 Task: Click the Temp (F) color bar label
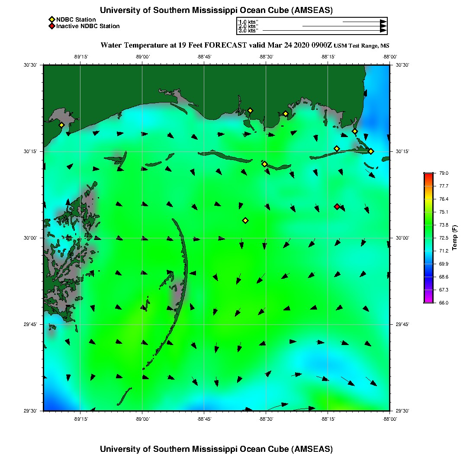pyautogui.click(x=454, y=237)
